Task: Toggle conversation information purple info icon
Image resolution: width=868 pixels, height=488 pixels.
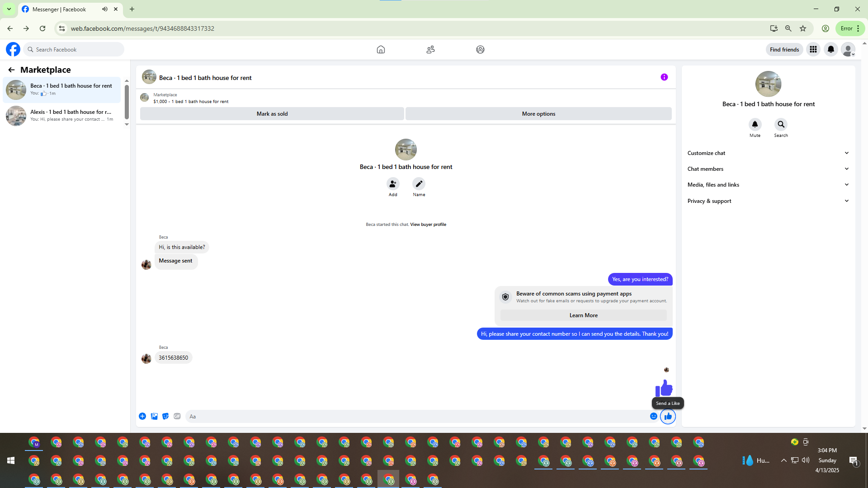Action: (x=664, y=77)
